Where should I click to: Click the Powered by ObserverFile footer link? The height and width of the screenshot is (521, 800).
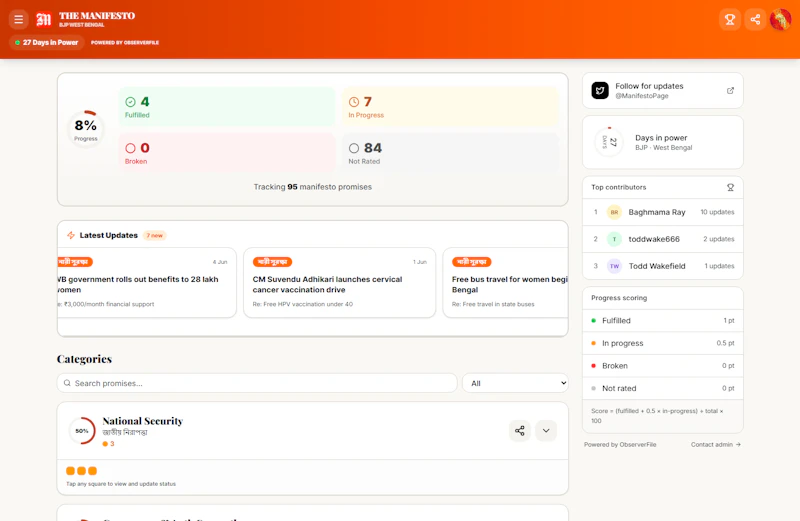(620, 444)
